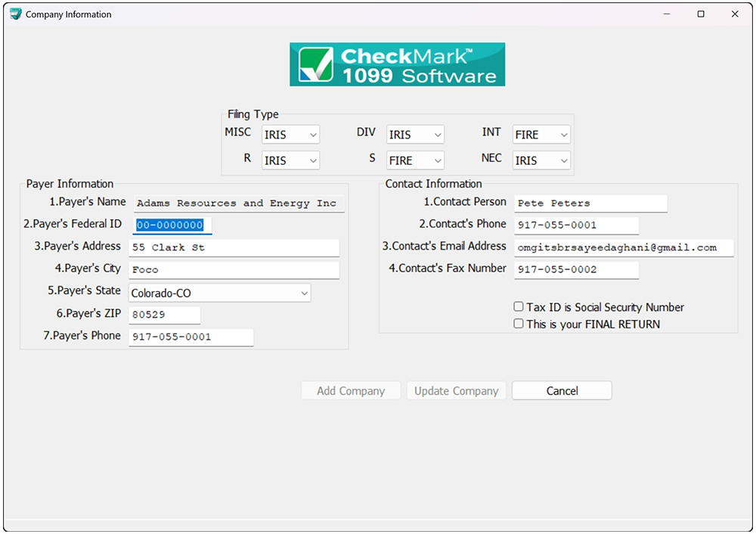The image size is (756, 534).
Task: Click the Cancel button
Action: point(562,391)
